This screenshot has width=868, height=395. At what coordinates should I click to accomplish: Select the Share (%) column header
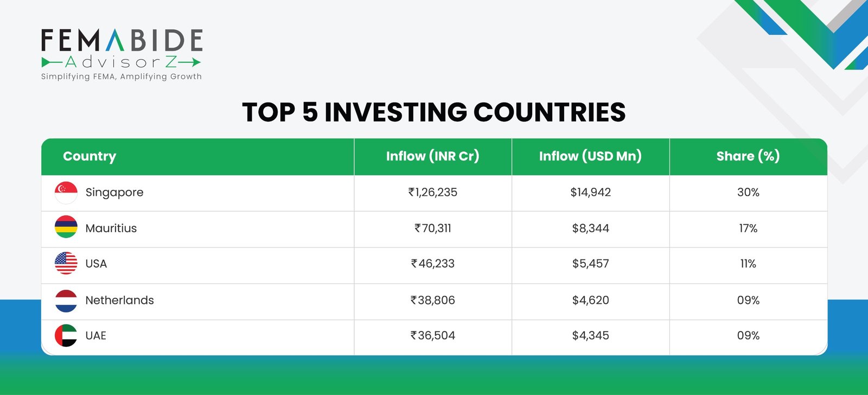[x=748, y=156]
